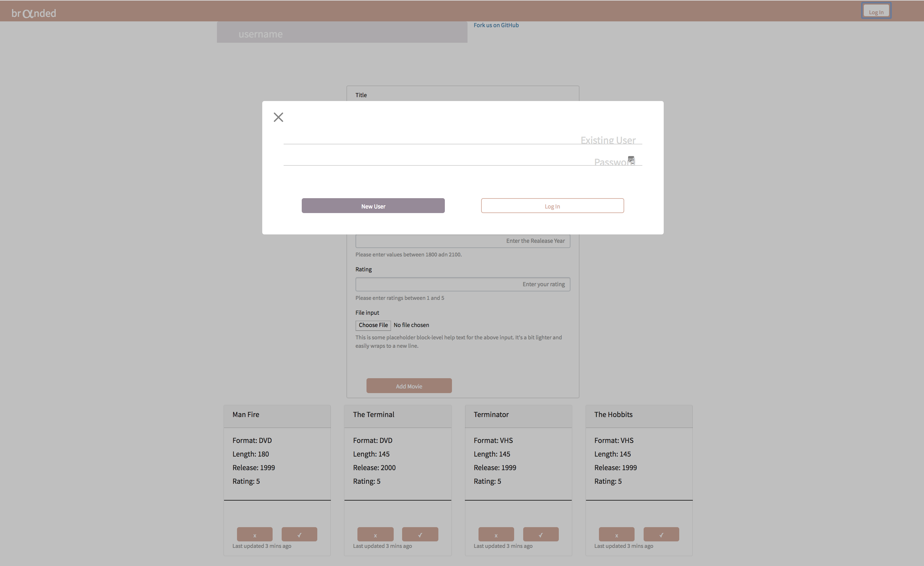Viewport: 924px width, 566px height.
Task: Click the x button on Man Fire card
Action: pyautogui.click(x=254, y=534)
